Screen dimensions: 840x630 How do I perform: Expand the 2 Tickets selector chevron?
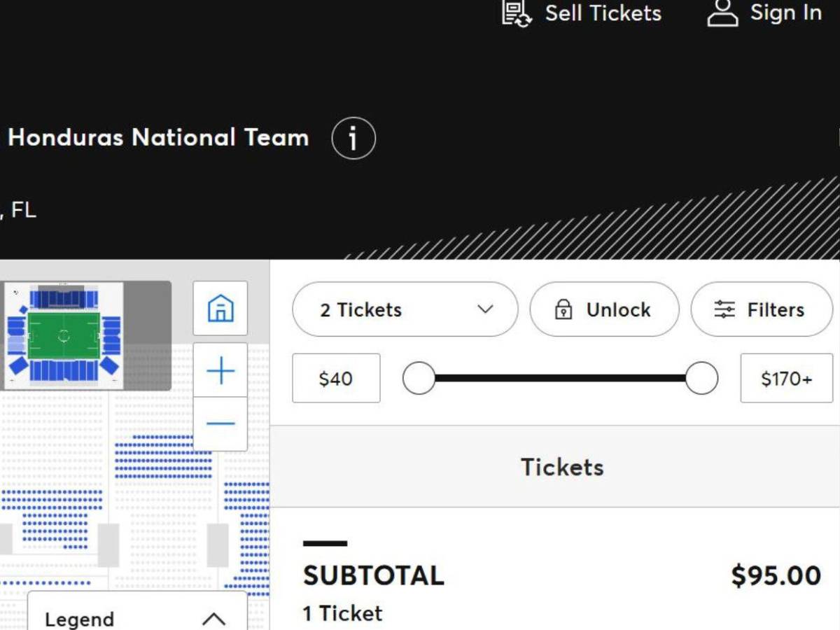click(x=485, y=309)
